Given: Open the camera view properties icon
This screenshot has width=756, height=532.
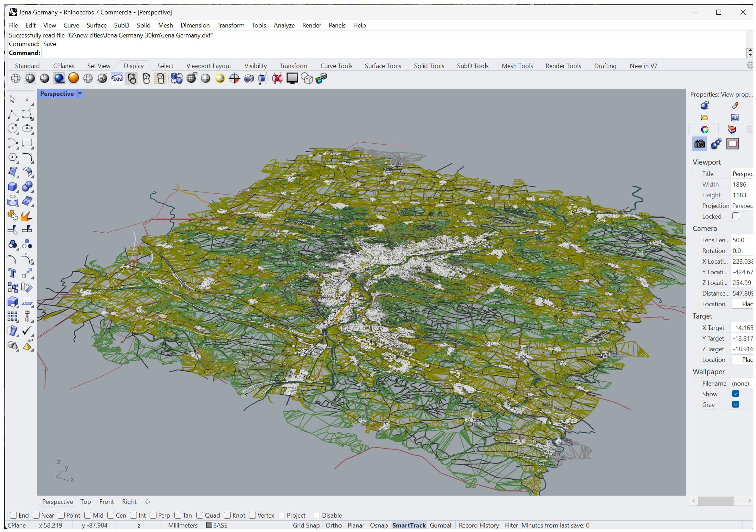Looking at the screenshot, I should (x=699, y=144).
